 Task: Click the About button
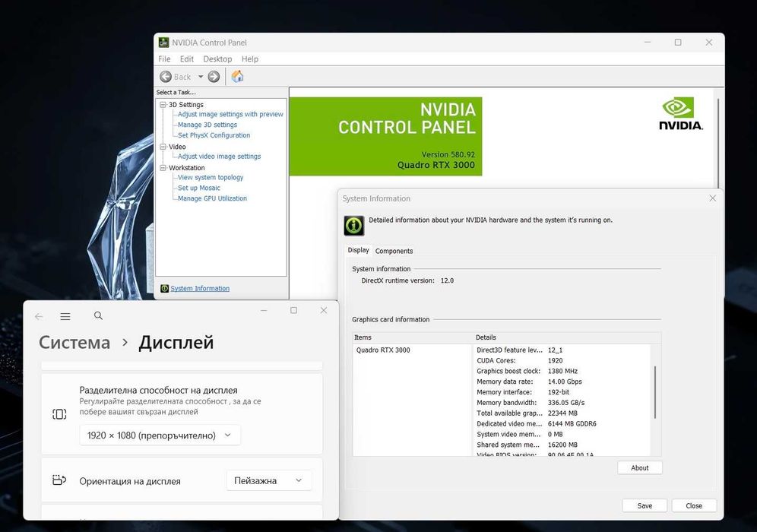click(640, 468)
